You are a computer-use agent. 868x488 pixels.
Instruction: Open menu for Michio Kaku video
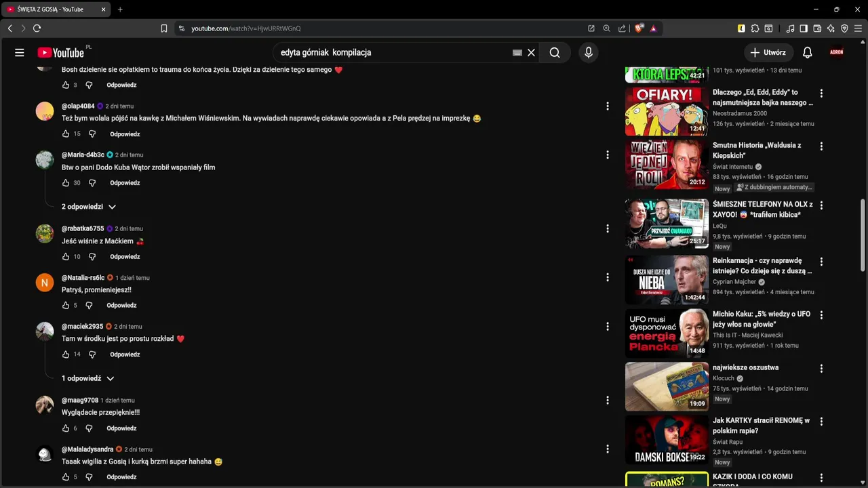coord(821,315)
